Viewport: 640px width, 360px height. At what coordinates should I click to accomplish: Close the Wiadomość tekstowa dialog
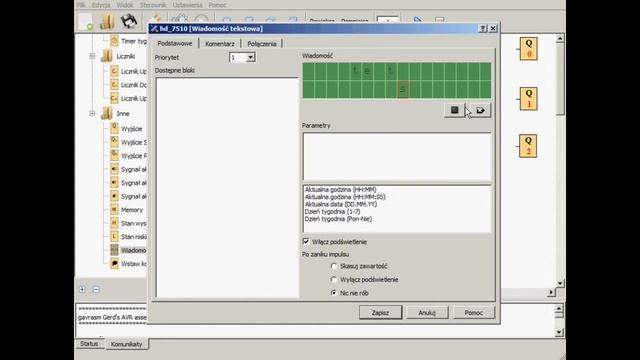[x=493, y=28]
